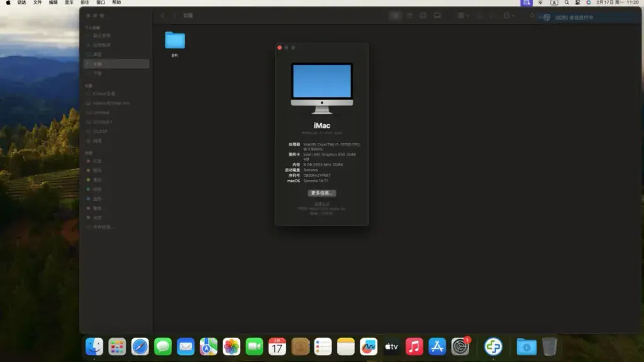Open Photos from the Dock
Screen dimensions: 644x362
[x=231, y=346]
